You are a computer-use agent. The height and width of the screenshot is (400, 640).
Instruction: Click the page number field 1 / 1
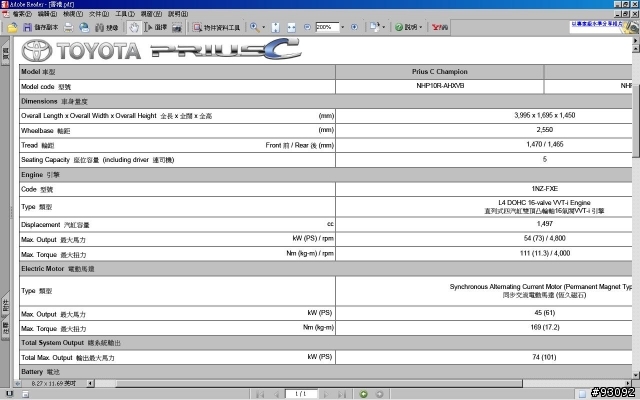coord(301,394)
